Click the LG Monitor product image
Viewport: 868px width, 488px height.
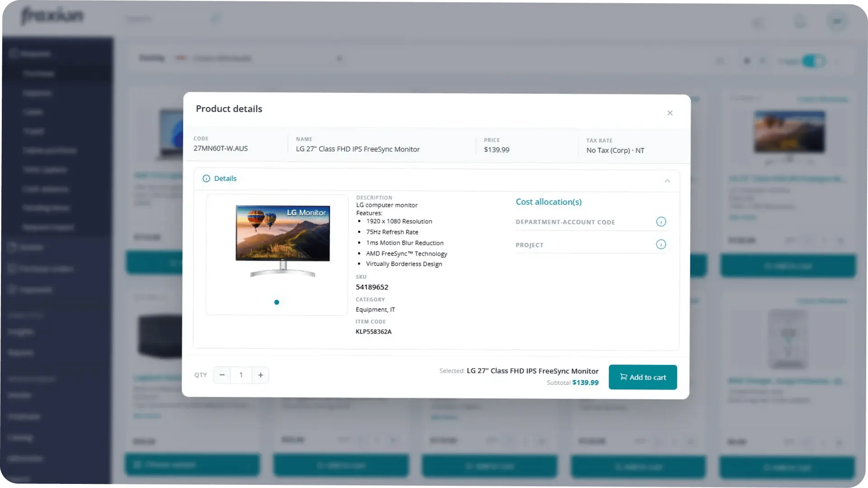click(x=283, y=241)
